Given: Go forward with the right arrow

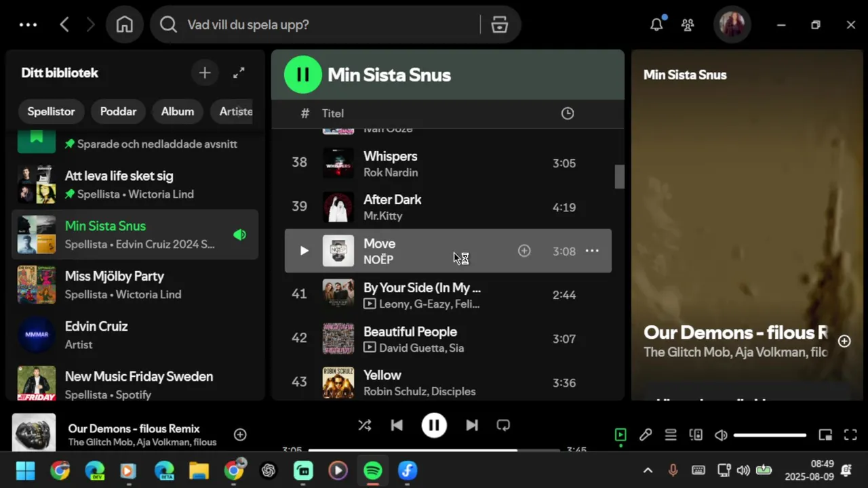Looking at the screenshot, I should pos(91,24).
